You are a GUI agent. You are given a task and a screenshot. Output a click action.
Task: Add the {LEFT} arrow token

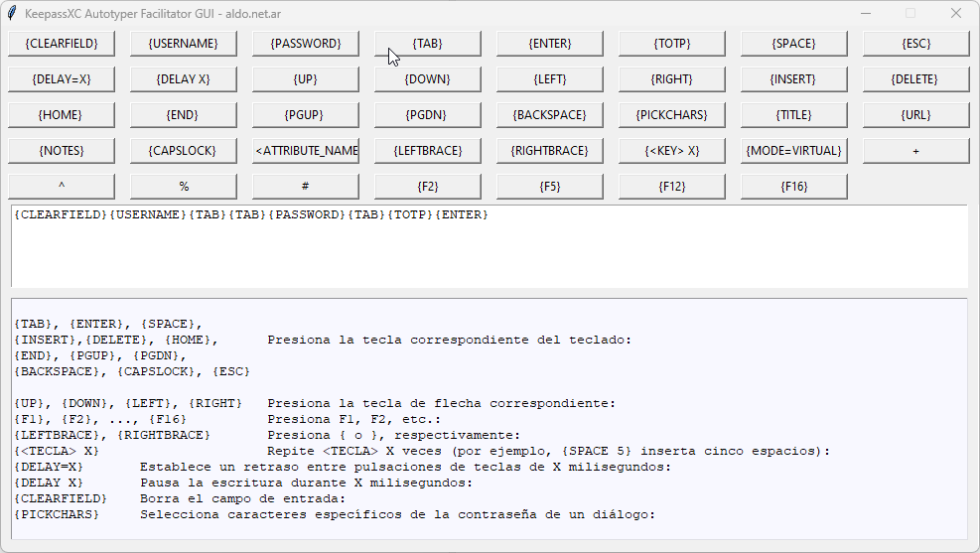click(x=550, y=79)
